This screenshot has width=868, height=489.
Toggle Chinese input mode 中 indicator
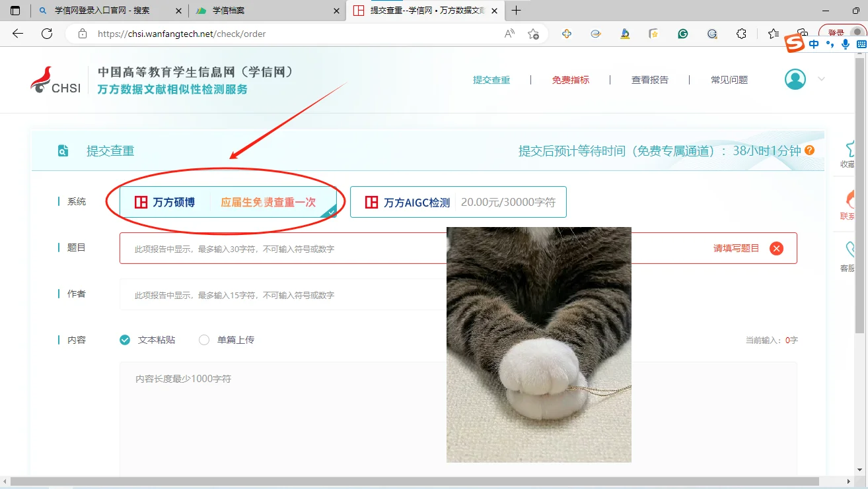coord(814,44)
